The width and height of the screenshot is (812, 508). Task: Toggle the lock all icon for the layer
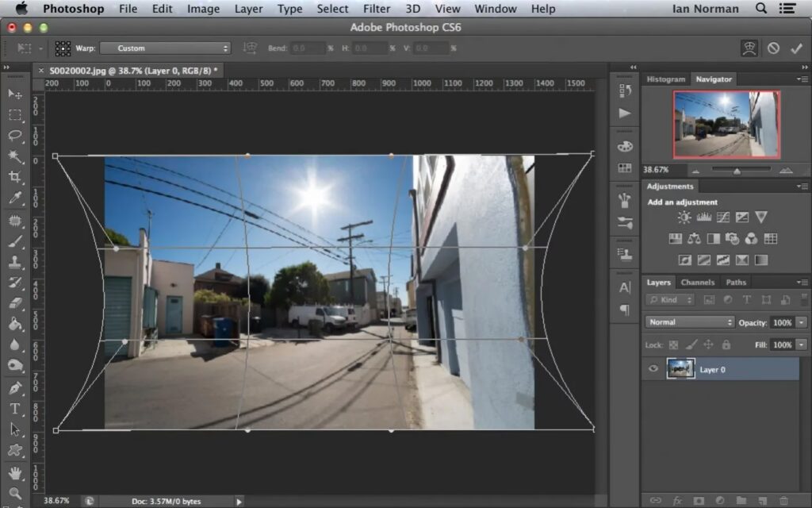(x=726, y=345)
